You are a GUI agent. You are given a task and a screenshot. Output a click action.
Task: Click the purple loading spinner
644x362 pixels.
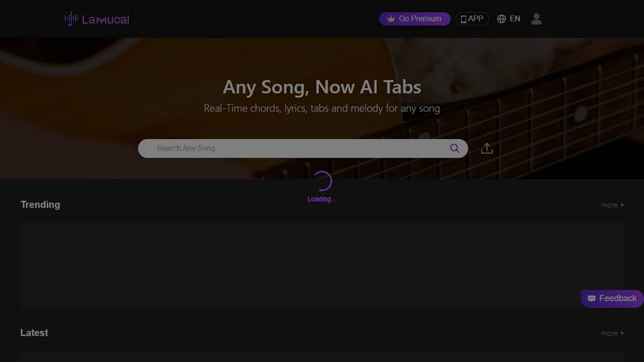[x=322, y=182]
